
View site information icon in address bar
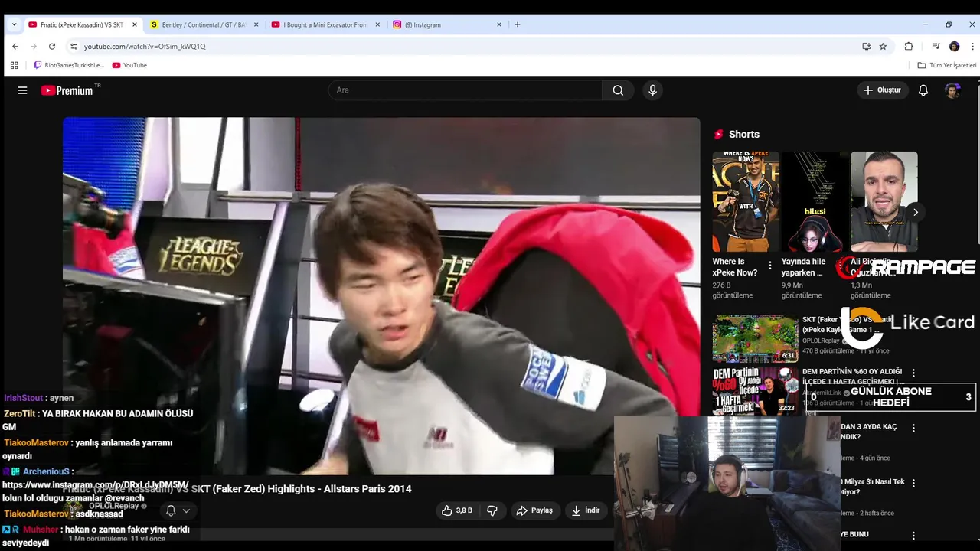click(73, 46)
